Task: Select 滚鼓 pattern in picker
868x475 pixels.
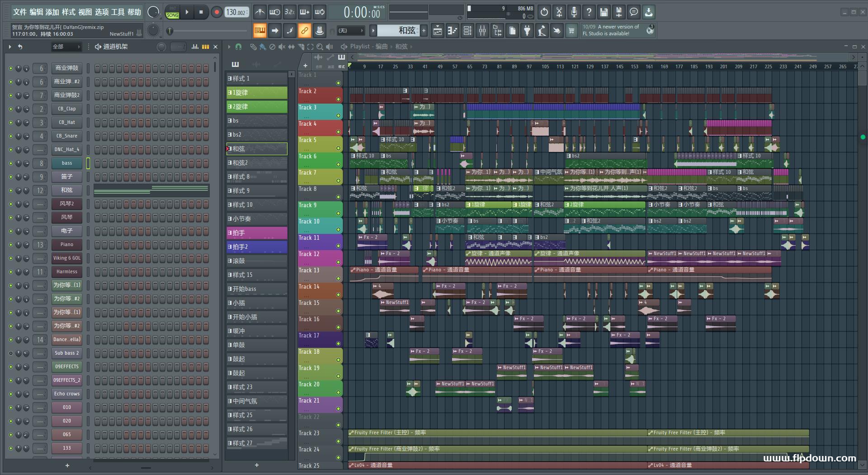Action: coord(257,261)
